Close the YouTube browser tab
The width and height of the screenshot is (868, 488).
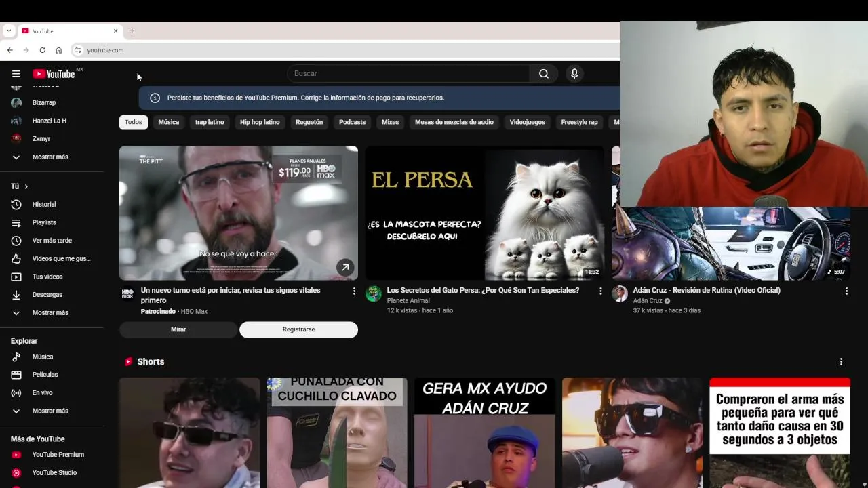click(x=115, y=30)
